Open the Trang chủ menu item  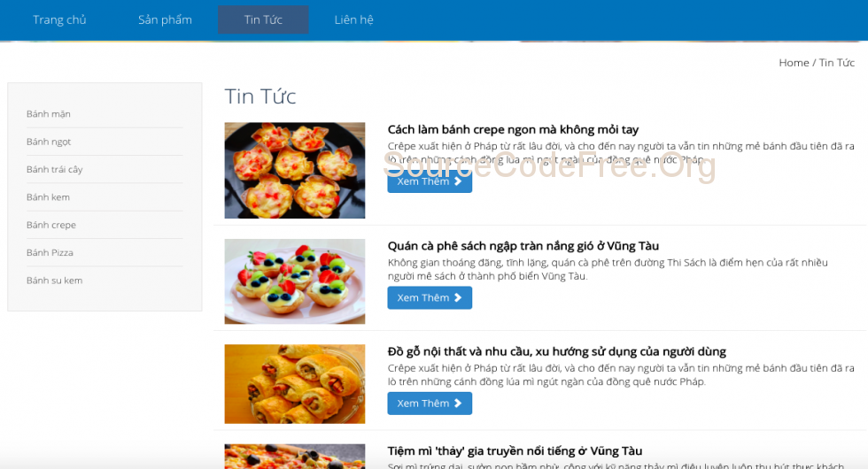pos(59,19)
